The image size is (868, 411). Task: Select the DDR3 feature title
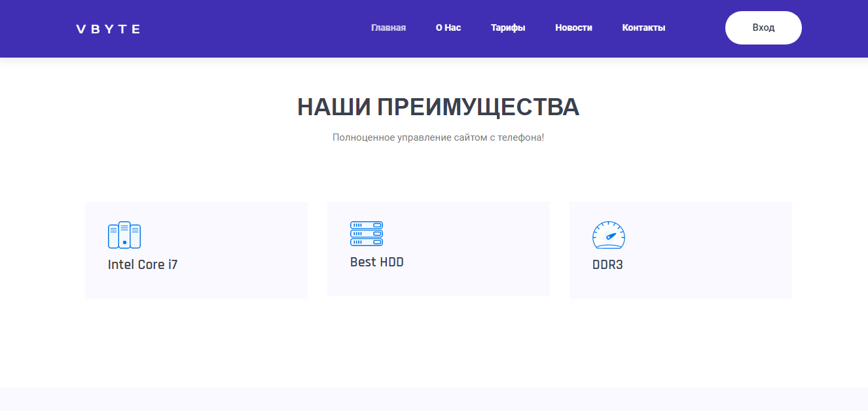pos(607,265)
